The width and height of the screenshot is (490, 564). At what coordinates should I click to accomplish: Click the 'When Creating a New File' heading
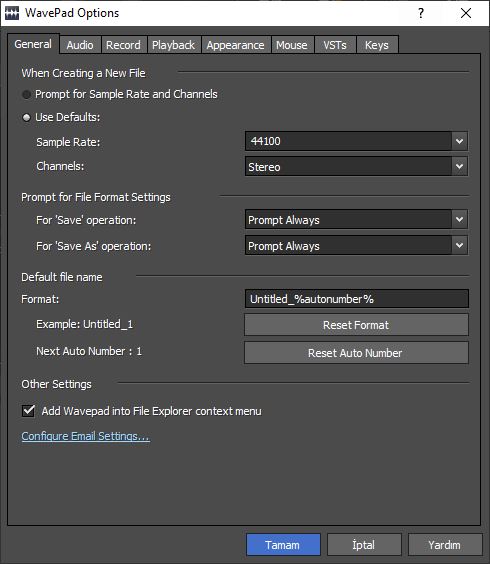[x=83, y=73]
